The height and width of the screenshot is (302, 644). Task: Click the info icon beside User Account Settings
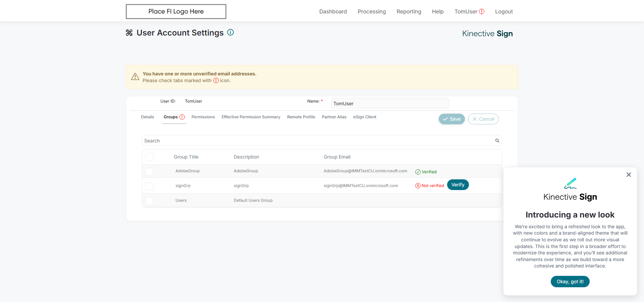[x=230, y=33]
